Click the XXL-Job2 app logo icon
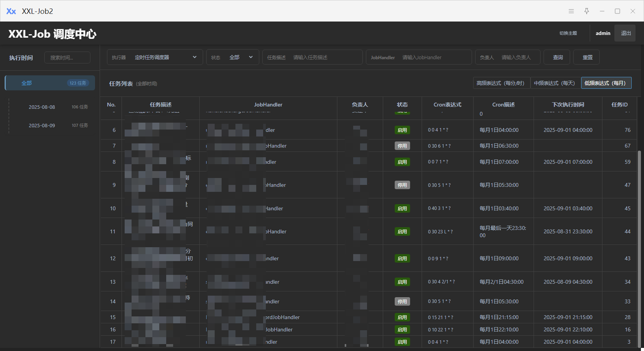 (x=11, y=11)
